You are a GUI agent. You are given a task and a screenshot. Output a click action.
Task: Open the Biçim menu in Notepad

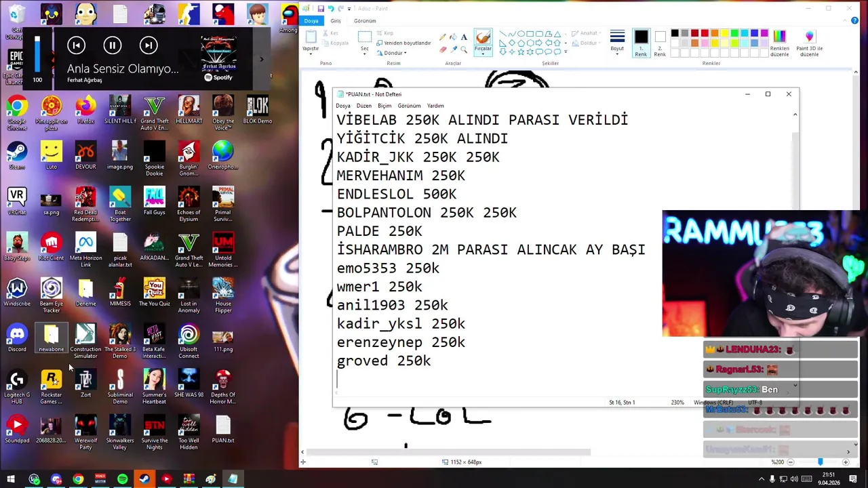[x=384, y=106]
